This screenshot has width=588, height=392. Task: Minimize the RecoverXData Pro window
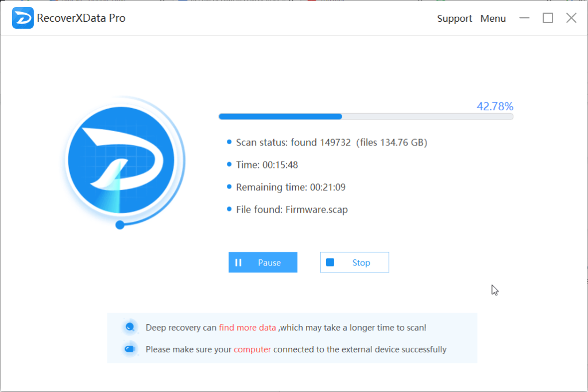(x=524, y=18)
